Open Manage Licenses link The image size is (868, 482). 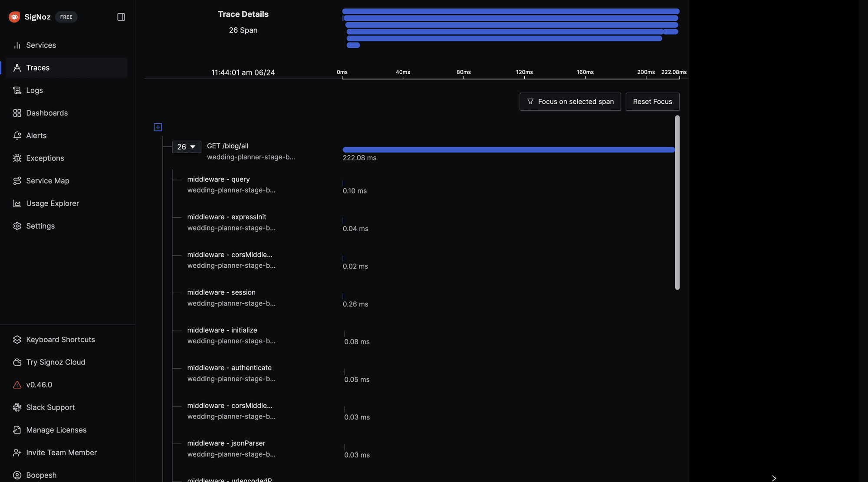pos(67,430)
